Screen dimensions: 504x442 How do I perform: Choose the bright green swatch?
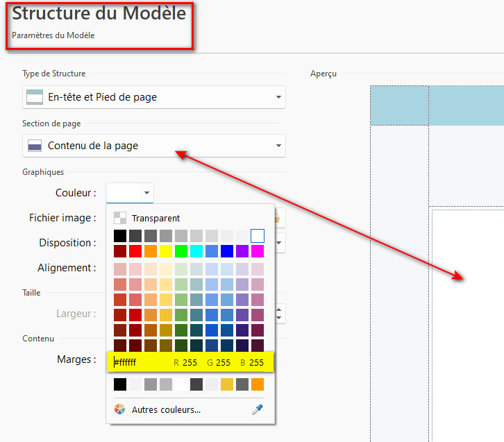[x=181, y=250]
